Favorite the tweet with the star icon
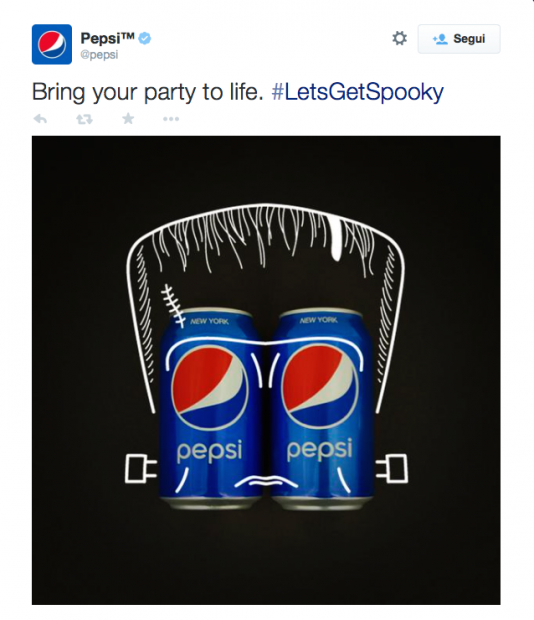Viewport: 534px width, 620px height. pos(128,118)
